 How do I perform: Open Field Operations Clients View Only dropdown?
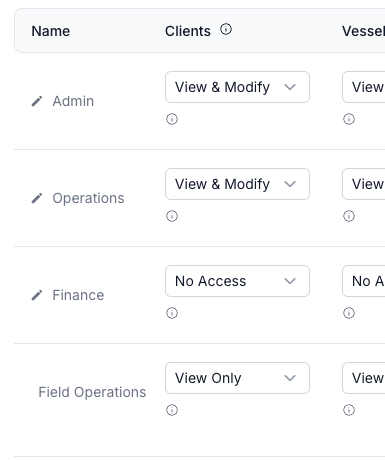tap(237, 378)
